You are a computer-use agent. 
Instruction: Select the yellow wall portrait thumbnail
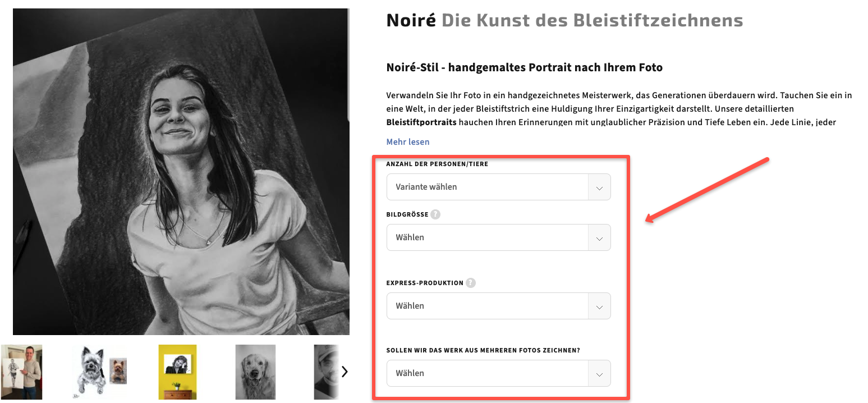coord(177,372)
